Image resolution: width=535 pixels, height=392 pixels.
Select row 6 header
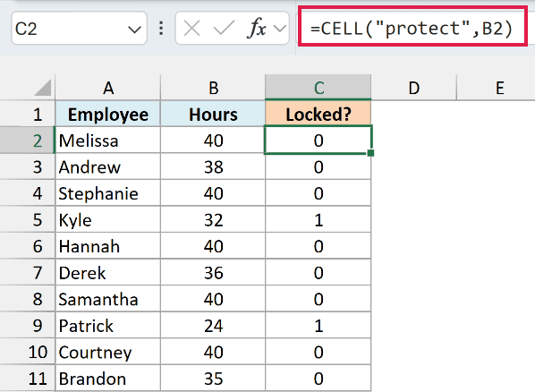point(28,246)
